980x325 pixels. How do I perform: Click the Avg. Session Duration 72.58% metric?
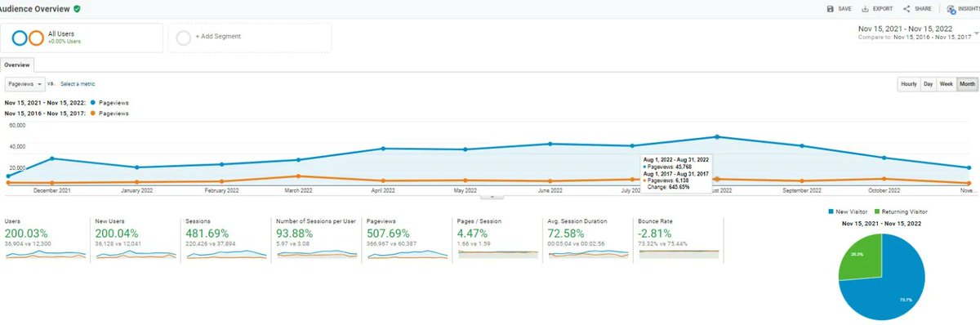pyautogui.click(x=566, y=233)
